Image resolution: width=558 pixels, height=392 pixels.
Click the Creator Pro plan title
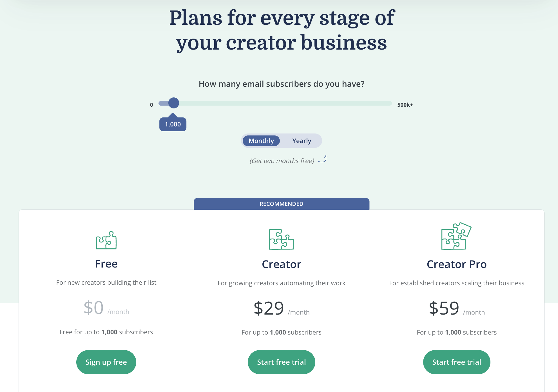pos(456,264)
